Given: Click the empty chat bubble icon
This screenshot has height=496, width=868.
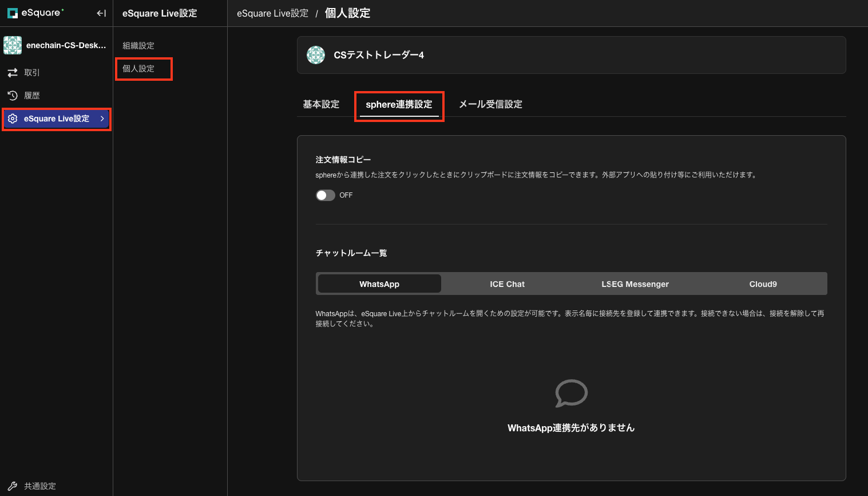Looking at the screenshot, I should pos(571,393).
